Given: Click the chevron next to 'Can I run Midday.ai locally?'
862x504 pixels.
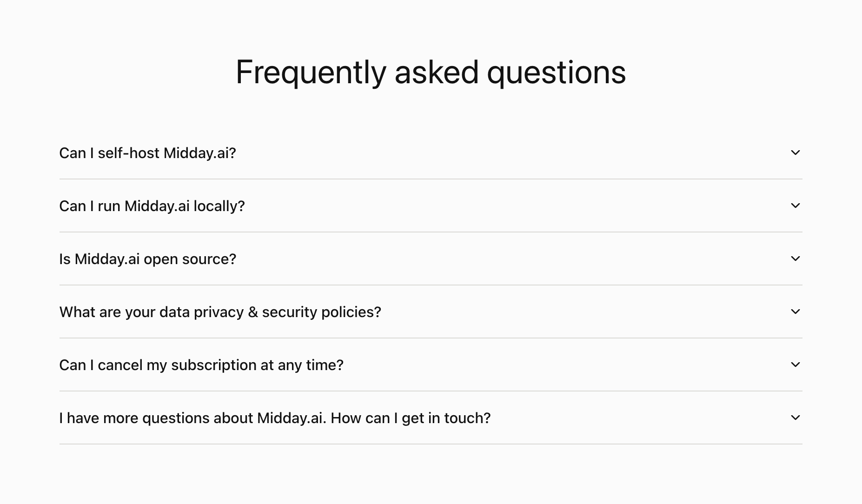Looking at the screenshot, I should tap(795, 206).
